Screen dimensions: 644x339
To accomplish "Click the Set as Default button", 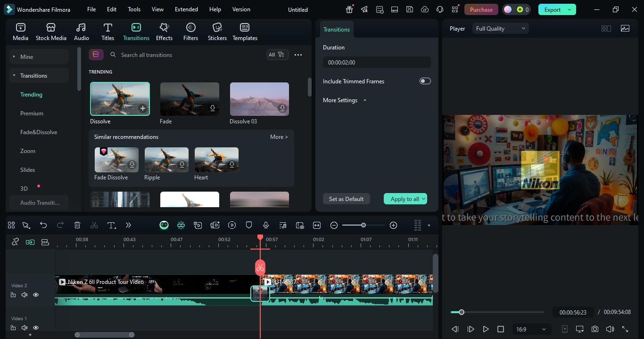I will 346,199.
